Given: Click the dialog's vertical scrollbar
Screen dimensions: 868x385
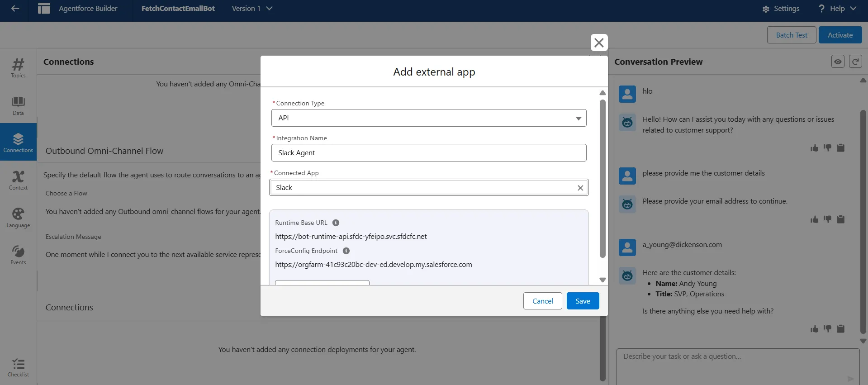Looking at the screenshot, I should (602, 179).
